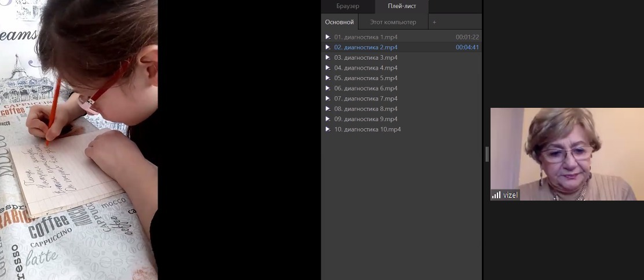
Task: Add a new playlist with plus button
Action: 434,22
